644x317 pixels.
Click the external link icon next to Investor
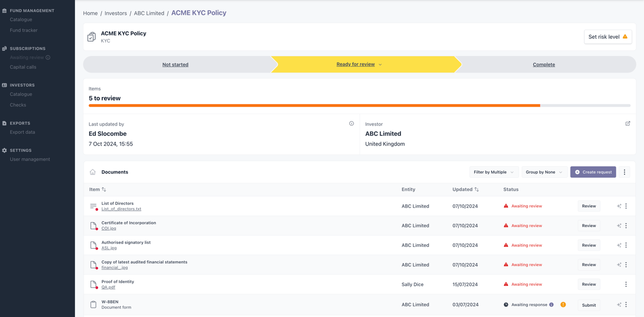coord(628,123)
